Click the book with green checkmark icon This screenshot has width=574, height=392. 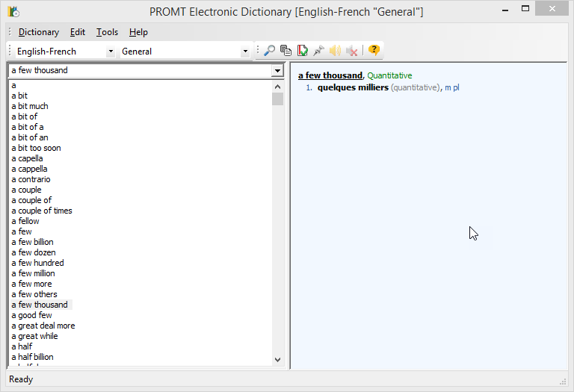click(303, 51)
